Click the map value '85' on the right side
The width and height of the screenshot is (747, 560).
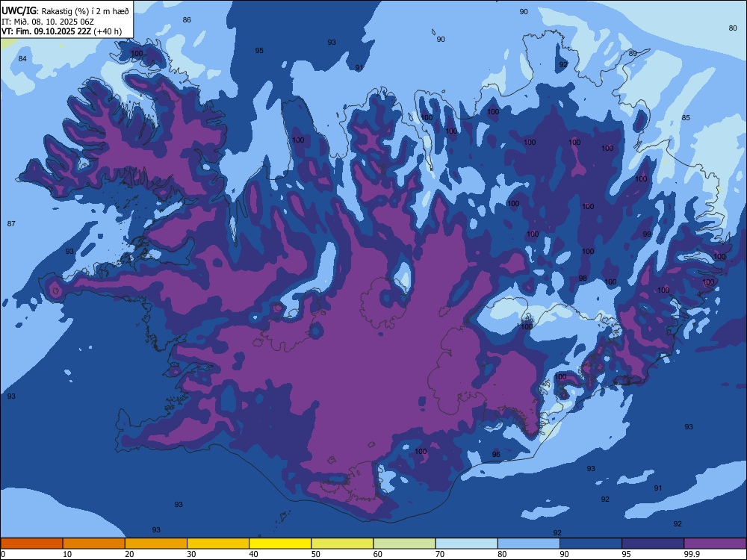[x=686, y=118]
